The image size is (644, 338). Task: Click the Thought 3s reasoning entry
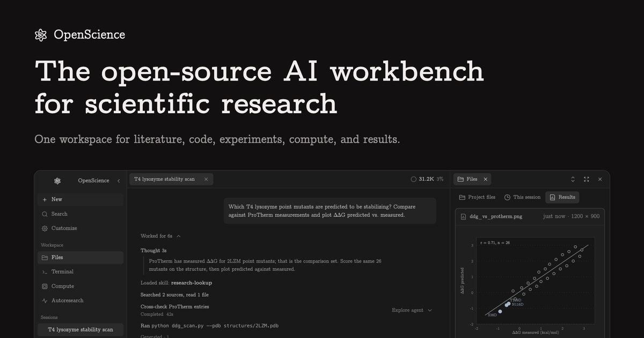pos(153,251)
